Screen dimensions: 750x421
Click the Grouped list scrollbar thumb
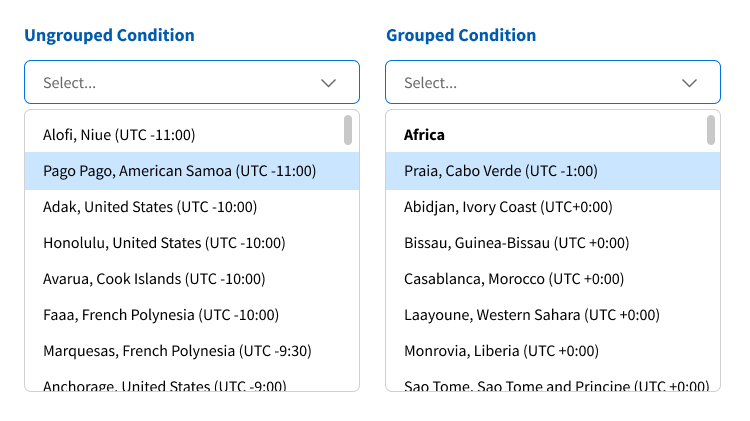point(710,130)
